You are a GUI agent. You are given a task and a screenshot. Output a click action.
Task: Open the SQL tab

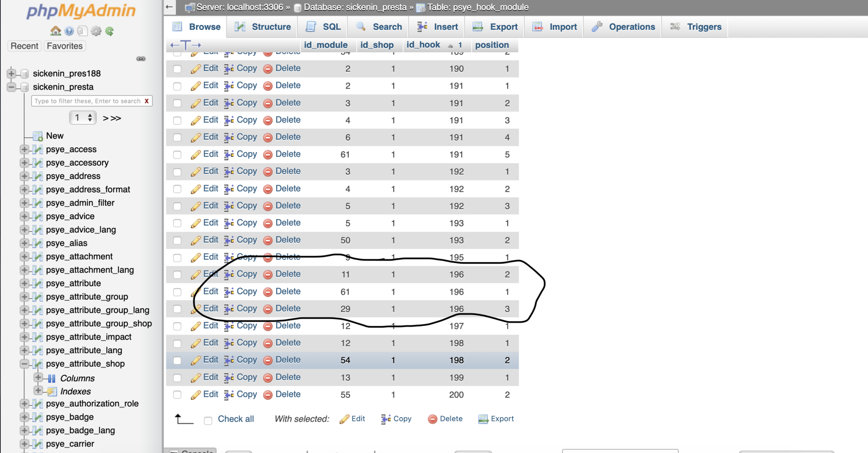pos(323,27)
